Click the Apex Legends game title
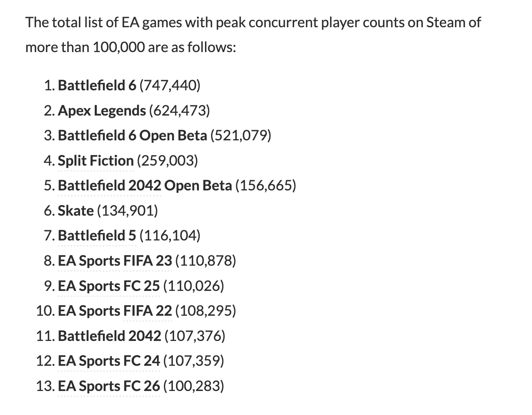532x415 pixels. pos(102,111)
